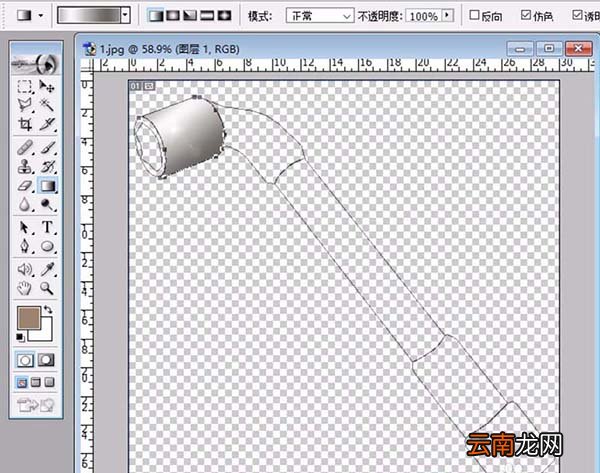Click the ruler origin corner box
600x473 pixels.
click(87, 65)
